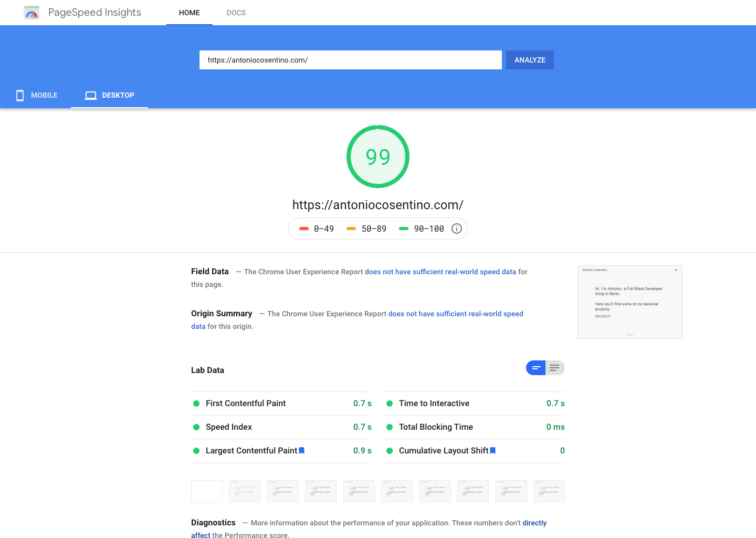The image size is (756, 538).
Task: Click the 99 performance score gauge
Action: click(378, 157)
